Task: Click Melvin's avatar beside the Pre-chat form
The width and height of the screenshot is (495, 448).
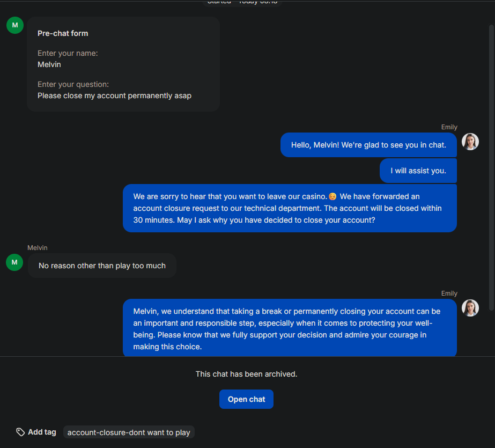Action: [14, 25]
